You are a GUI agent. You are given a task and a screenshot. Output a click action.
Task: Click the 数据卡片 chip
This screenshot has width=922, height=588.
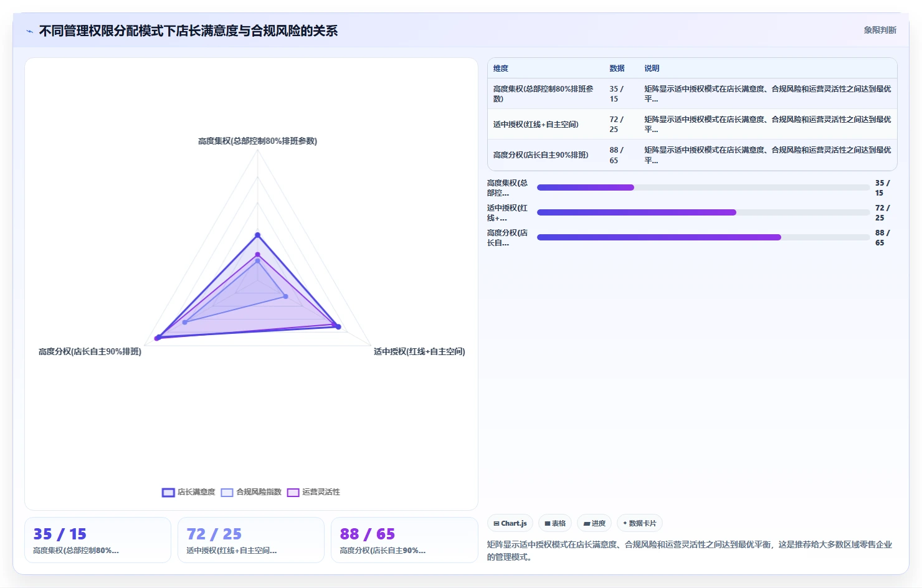coord(640,523)
